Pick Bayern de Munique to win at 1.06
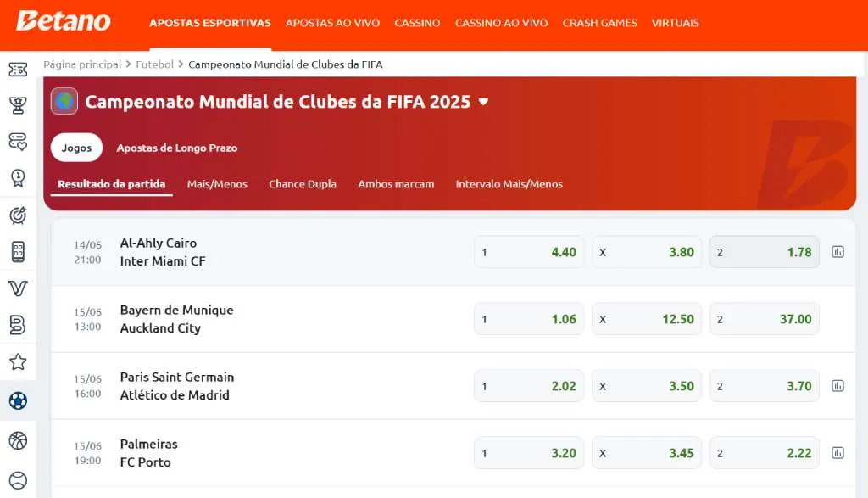The width and height of the screenshot is (868, 498). [529, 318]
